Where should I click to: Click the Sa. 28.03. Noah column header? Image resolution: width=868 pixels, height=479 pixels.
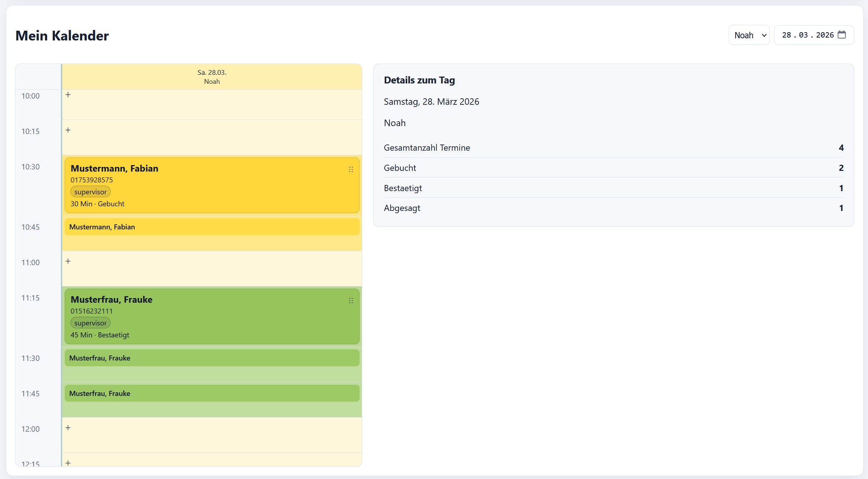212,77
